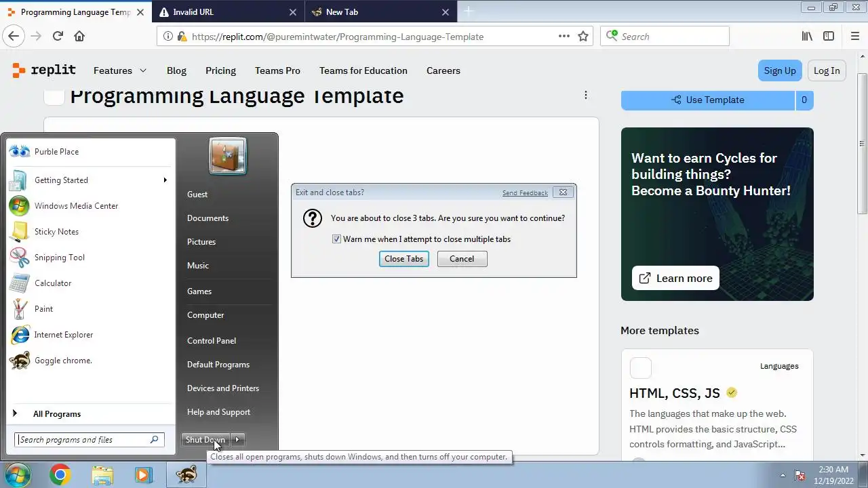The height and width of the screenshot is (488, 868).
Task: Open the template's three-dot options menu
Action: (586, 95)
